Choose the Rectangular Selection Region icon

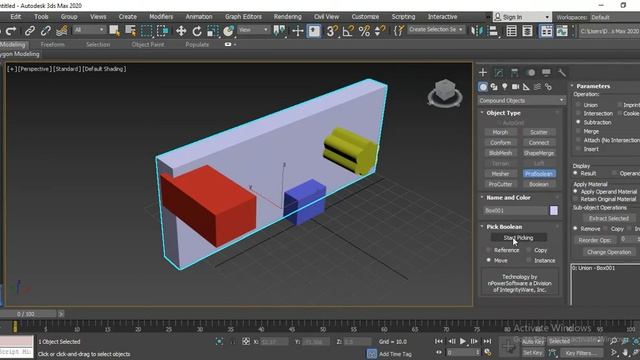147,31
